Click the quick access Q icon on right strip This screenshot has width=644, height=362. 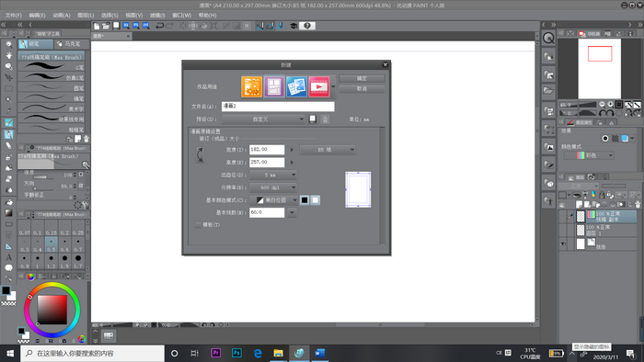tap(548, 38)
